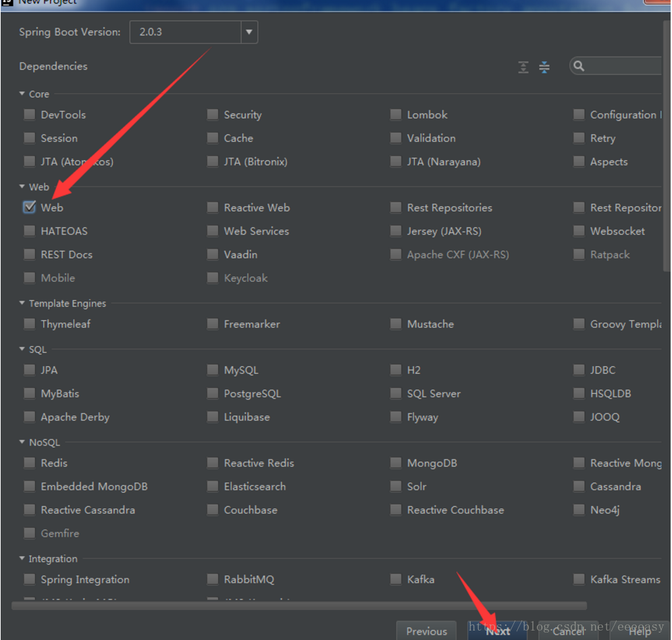
Task: Select the Thymeleaf template engine
Action: (x=30, y=324)
